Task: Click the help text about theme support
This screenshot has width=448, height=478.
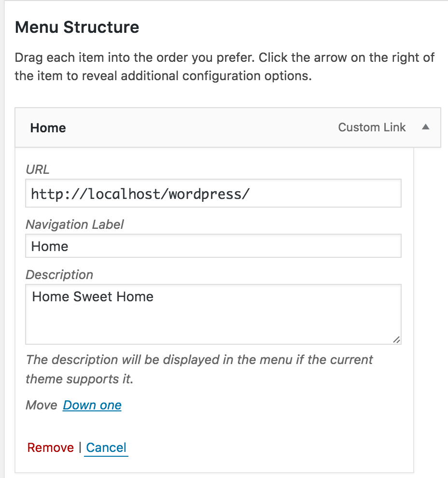Action: click(x=199, y=369)
